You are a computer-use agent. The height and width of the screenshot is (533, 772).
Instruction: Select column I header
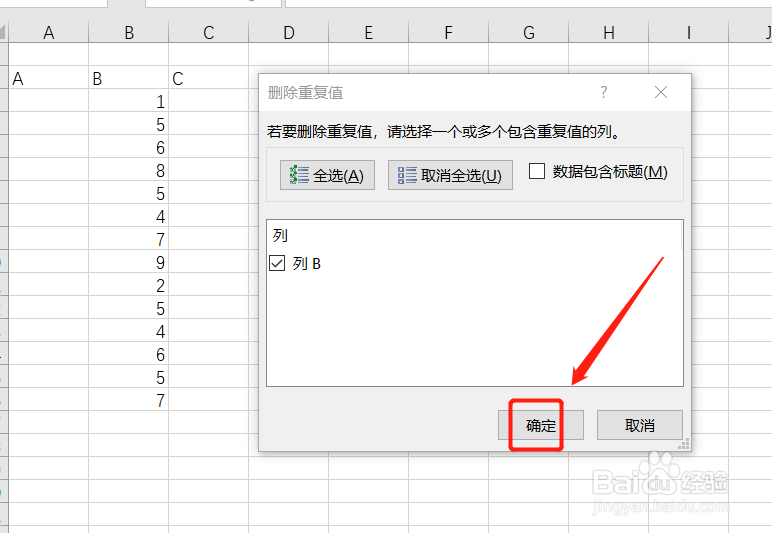pos(689,32)
